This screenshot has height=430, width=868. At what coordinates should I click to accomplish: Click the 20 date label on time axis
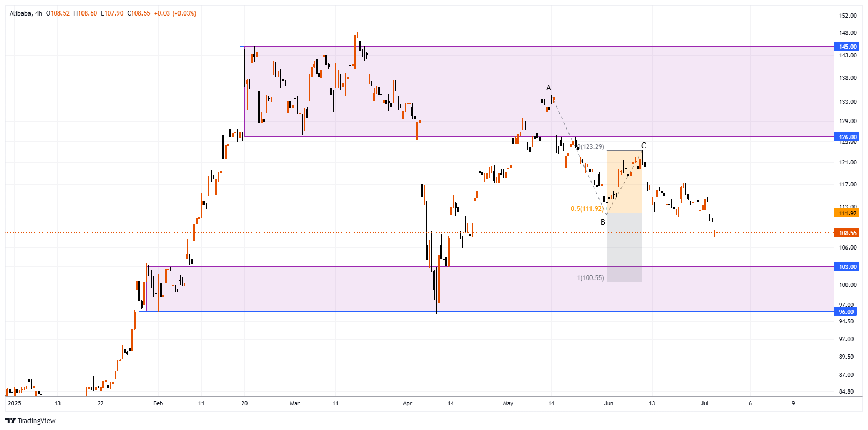(244, 403)
